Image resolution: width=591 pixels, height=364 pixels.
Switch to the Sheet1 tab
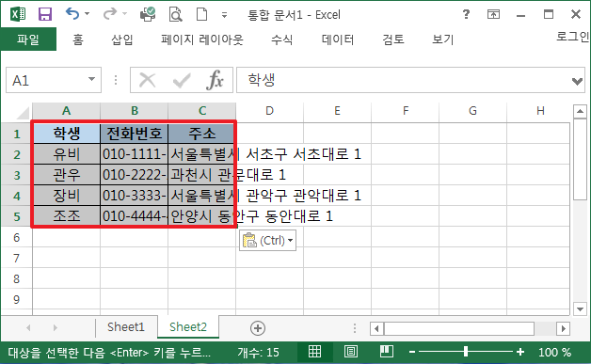click(126, 326)
